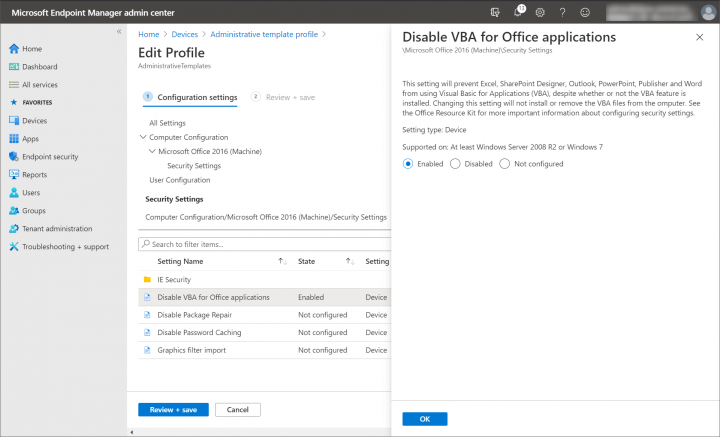Click the Devices breadcrumb link
720x437 pixels.
(185, 34)
